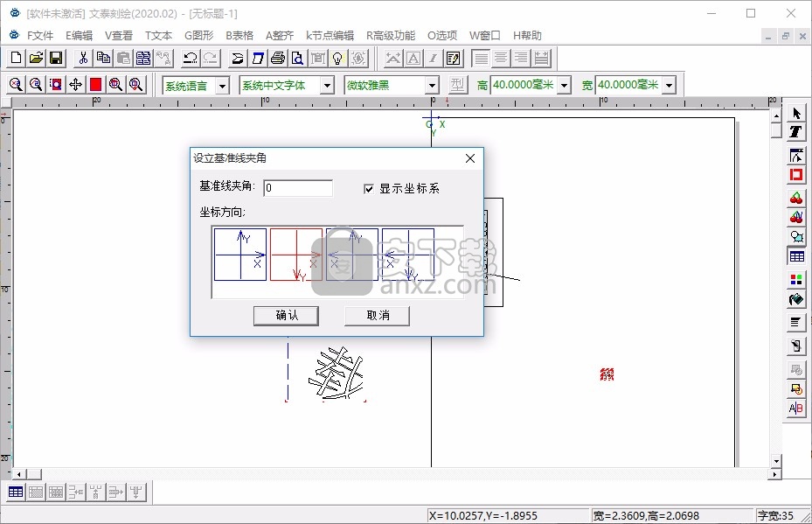
Task: Click the vertical scrollbar up arrow
Action: 776,116
